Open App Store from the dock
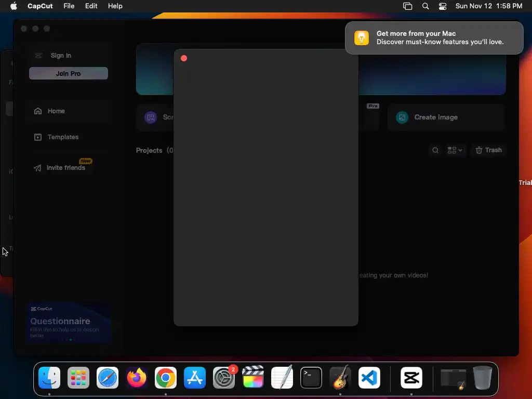Screen dimensions: 532x399 (195, 378)
